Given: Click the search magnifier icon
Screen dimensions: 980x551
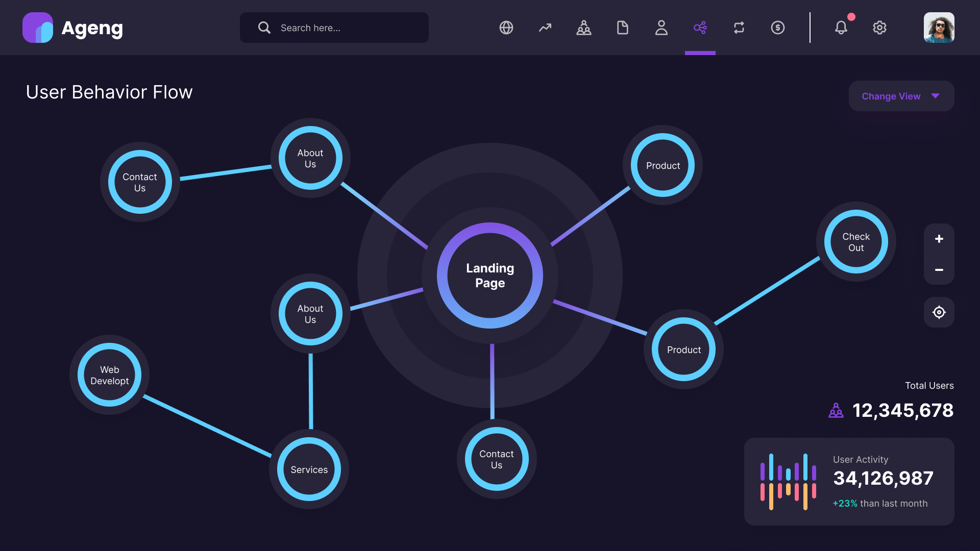Looking at the screenshot, I should click(x=264, y=28).
